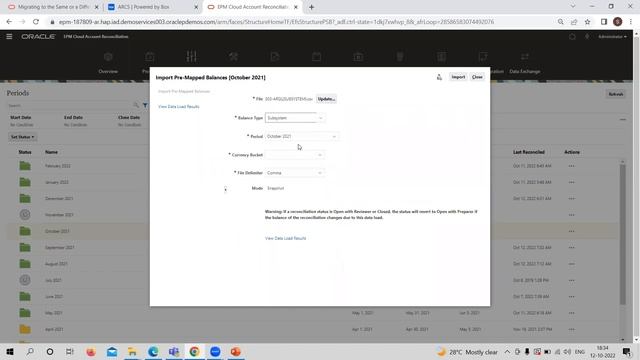Open the Windows Start menu
The width and height of the screenshot is (640, 360).
[x=10, y=351]
